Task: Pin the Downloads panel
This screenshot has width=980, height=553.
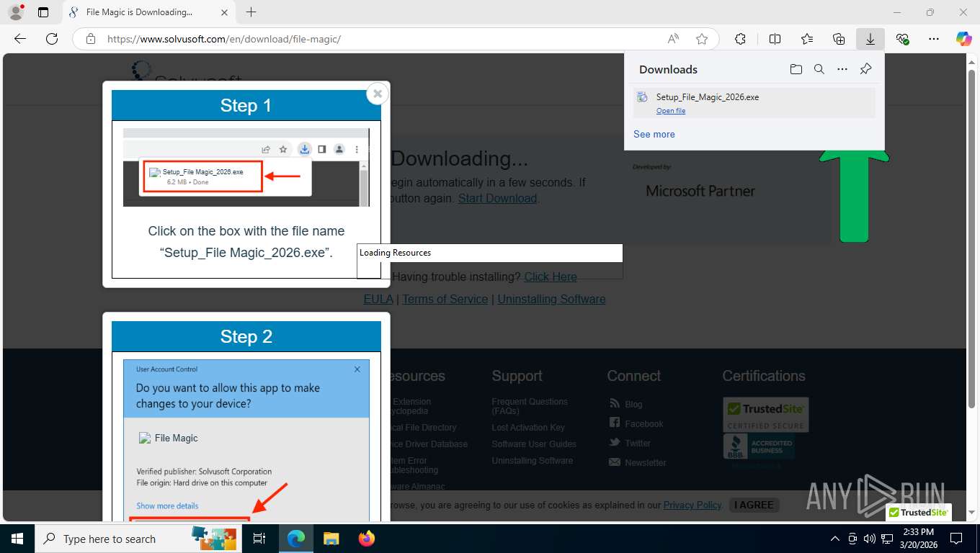Action: click(x=866, y=69)
